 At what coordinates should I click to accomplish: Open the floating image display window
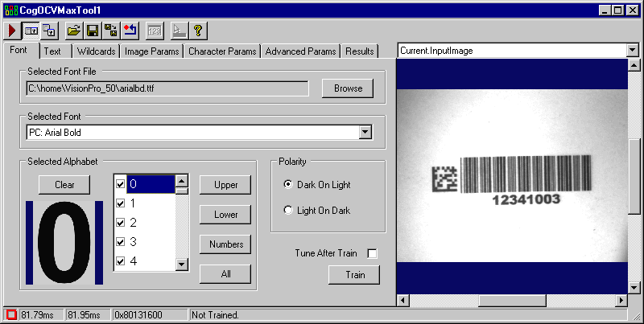pos(50,31)
